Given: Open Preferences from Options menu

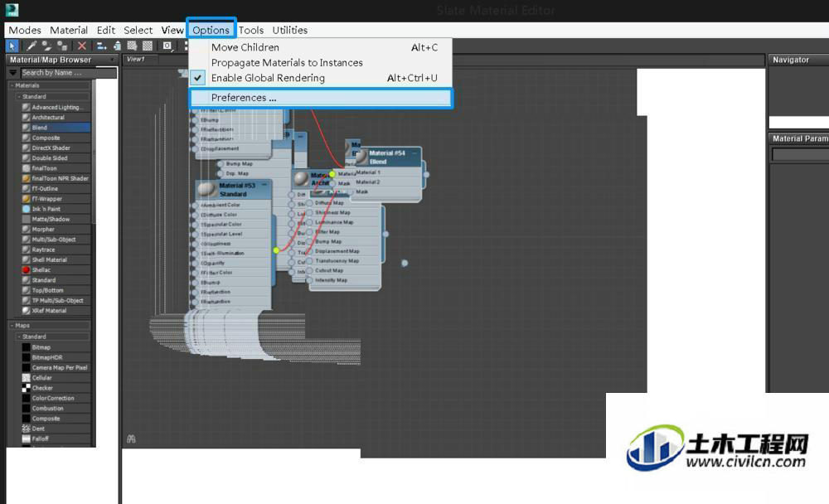Looking at the screenshot, I should pyautogui.click(x=320, y=98).
